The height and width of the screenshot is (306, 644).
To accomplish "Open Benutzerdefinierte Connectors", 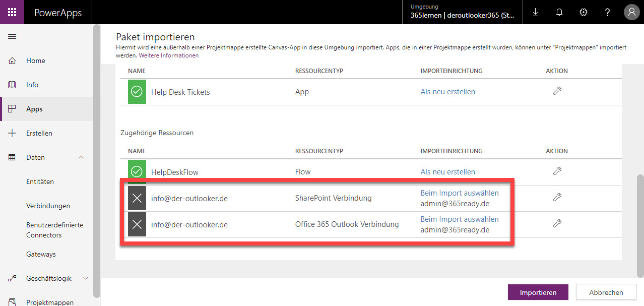I will point(54,230).
